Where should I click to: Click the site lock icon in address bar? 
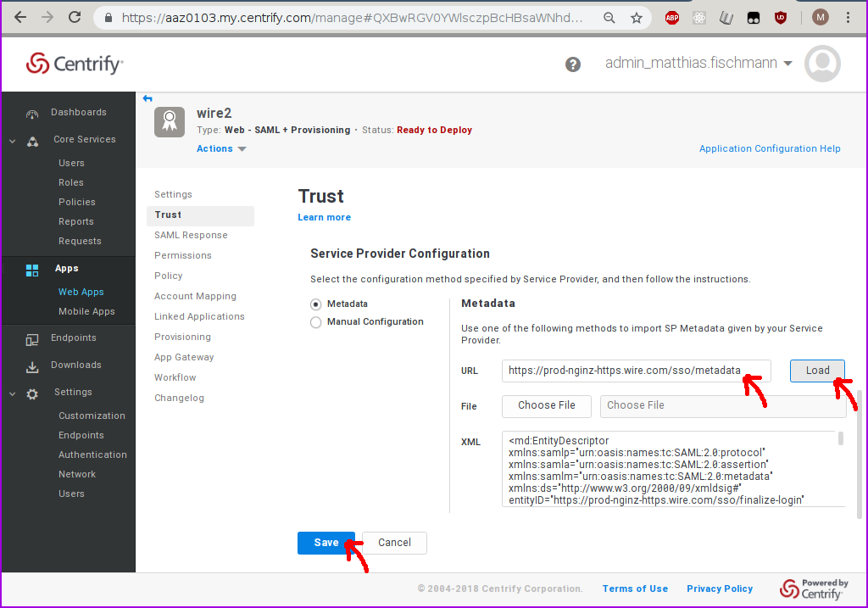pos(108,18)
